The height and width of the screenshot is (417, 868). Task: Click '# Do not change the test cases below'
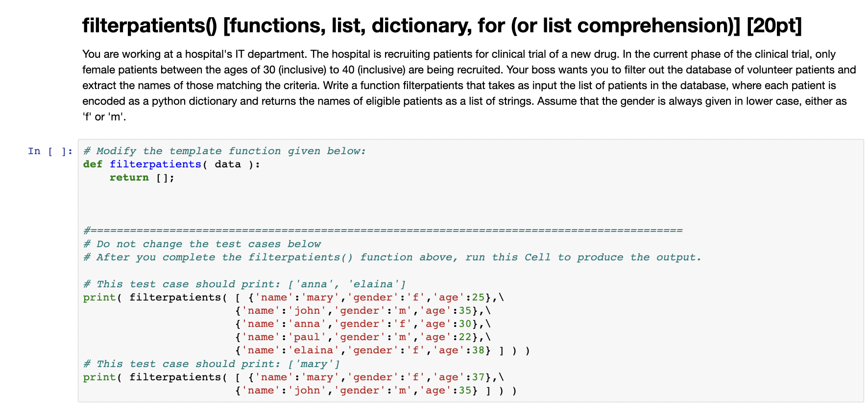pos(202,244)
